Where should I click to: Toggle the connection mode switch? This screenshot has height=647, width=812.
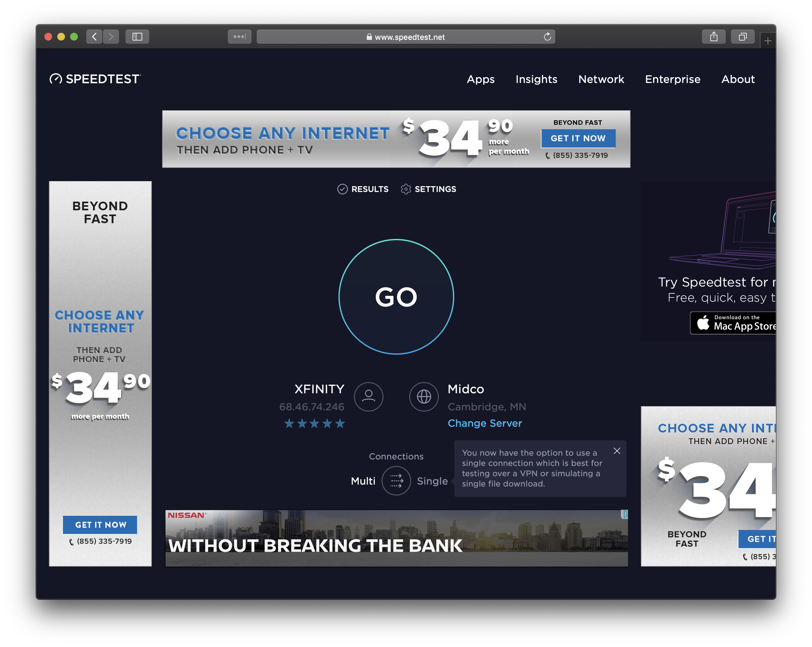(x=396, y=481)
